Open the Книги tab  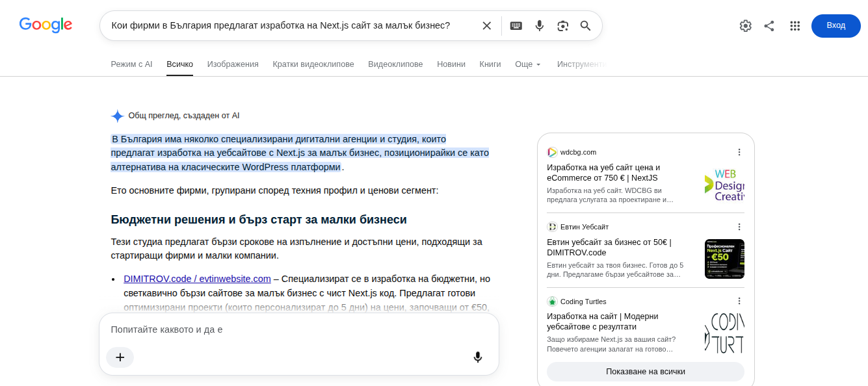pos(490,64)
